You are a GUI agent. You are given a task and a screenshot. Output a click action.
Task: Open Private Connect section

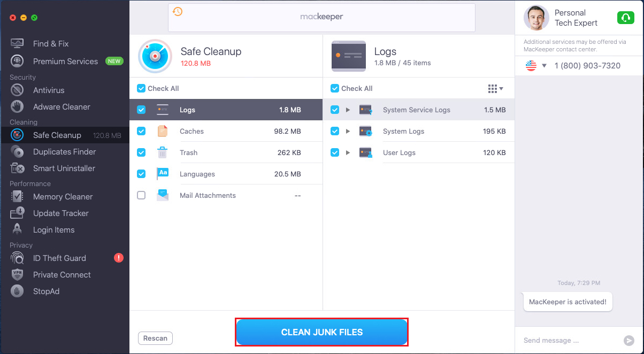[62, 275]
